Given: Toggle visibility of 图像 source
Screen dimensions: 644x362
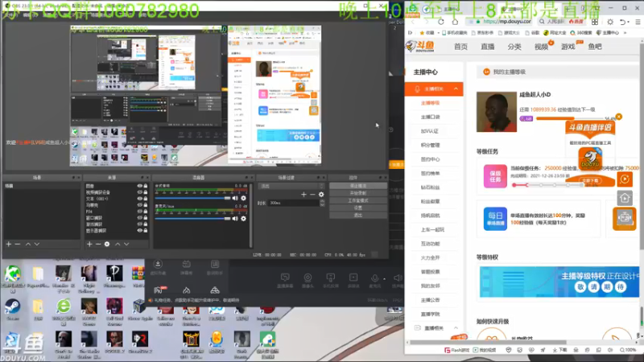Looking at the screenshot, I should pos(139,186).
